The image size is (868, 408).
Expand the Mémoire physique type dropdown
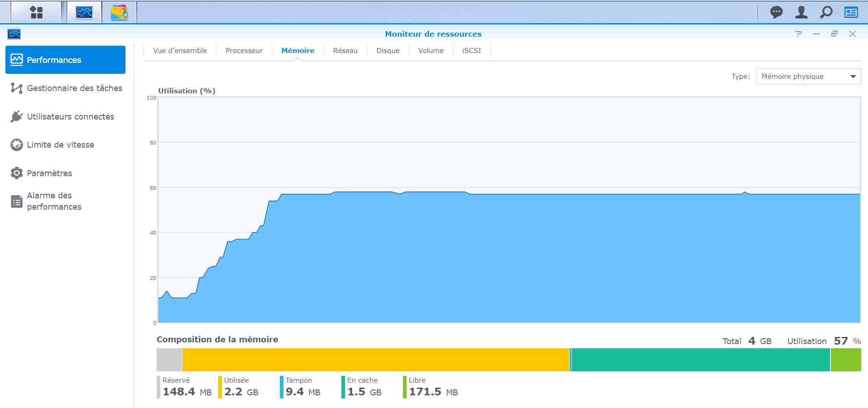808,77
